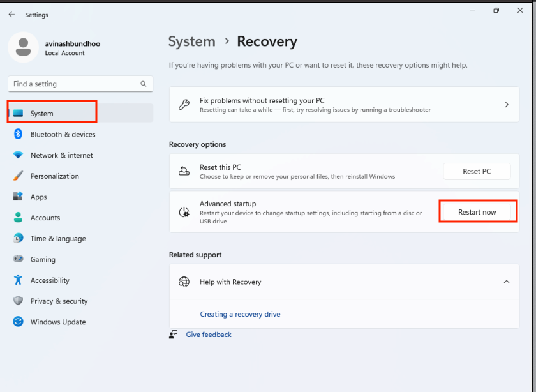
Task: Click the troubleshooter wrench icon
Action: coord(184,104)
